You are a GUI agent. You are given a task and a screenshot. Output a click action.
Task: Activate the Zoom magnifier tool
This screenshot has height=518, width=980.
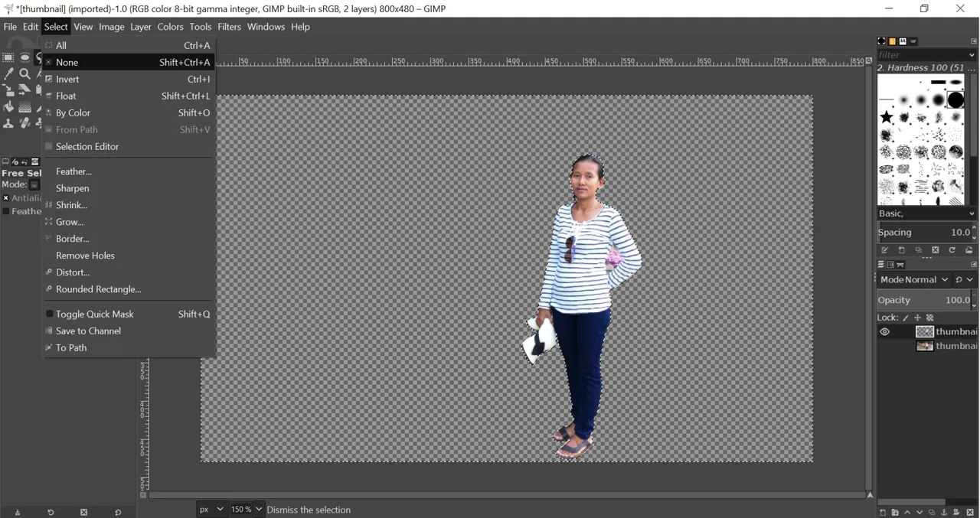[24, 73]
